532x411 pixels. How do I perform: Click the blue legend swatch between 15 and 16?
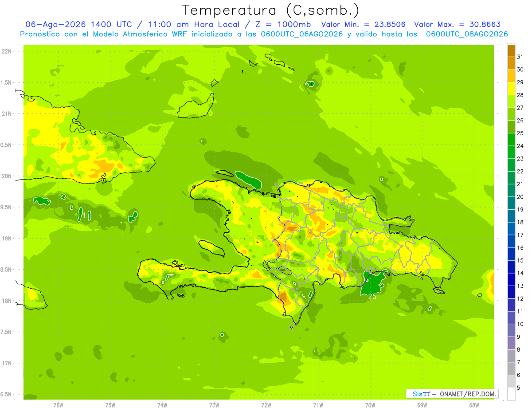(x=511, y=254)
